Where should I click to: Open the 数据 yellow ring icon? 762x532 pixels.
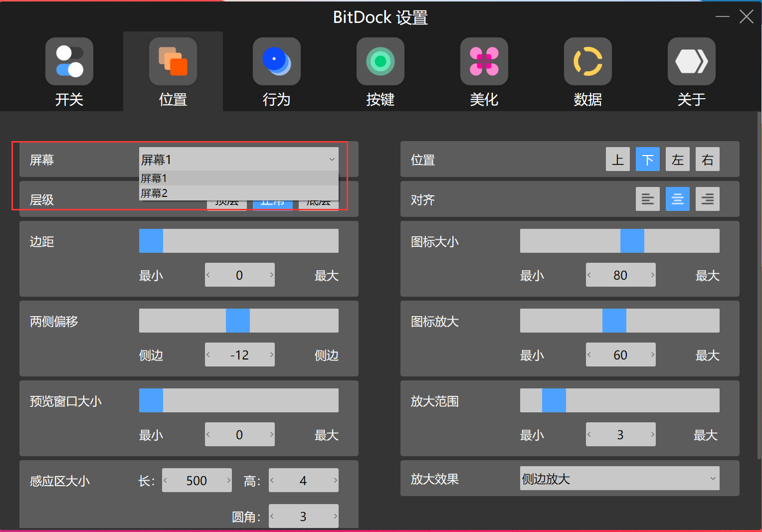[x=588, y=61]
